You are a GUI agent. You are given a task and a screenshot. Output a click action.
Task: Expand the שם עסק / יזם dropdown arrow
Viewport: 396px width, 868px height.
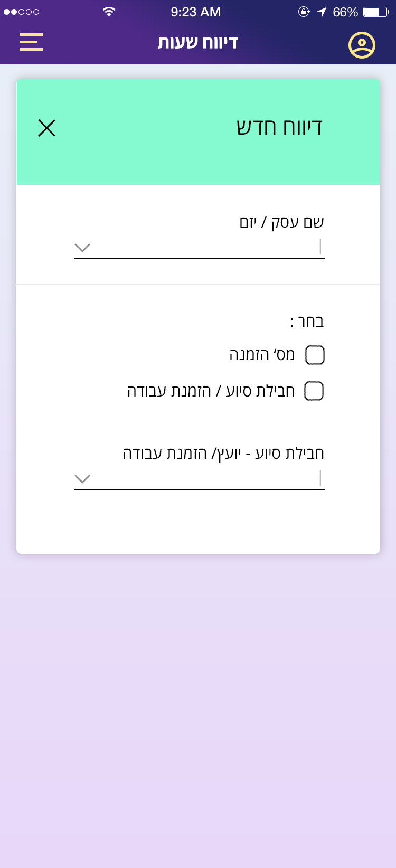pyautogui.click(x=82, y=248)
